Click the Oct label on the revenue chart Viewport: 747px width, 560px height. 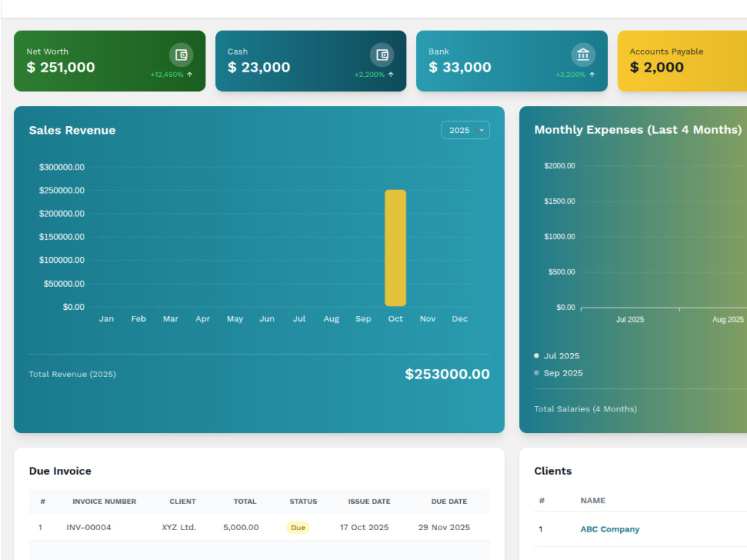click(395, 319)
